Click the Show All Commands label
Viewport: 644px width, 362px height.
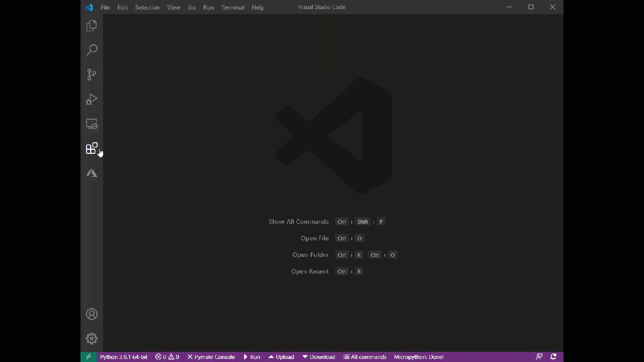(x=298, y=222)
